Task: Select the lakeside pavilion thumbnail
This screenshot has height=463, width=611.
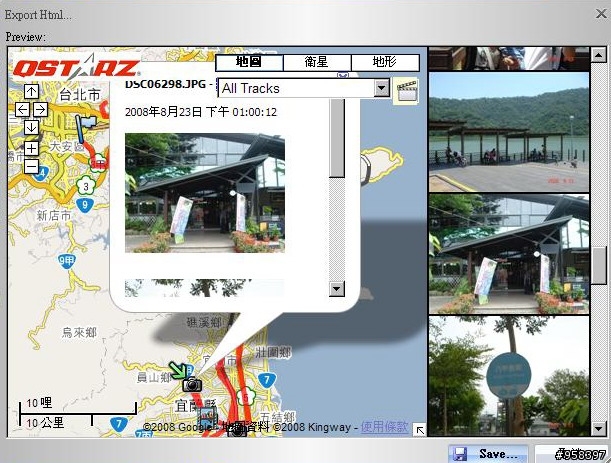Action: 509,132
